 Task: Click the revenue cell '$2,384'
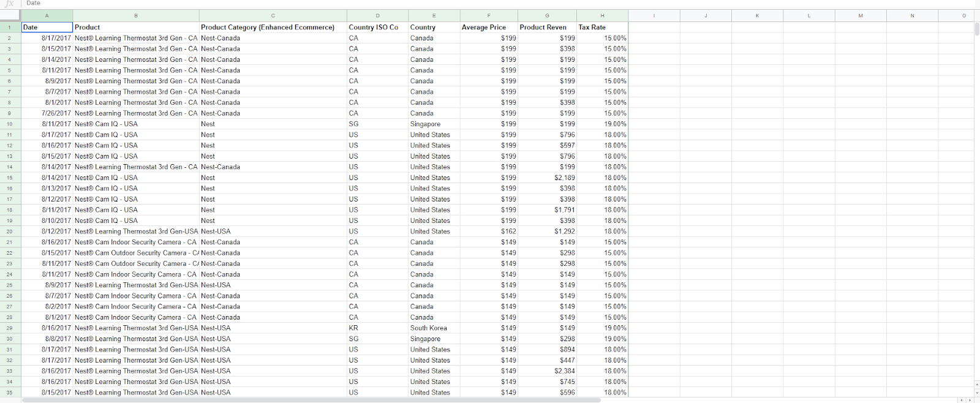point(547,371)
